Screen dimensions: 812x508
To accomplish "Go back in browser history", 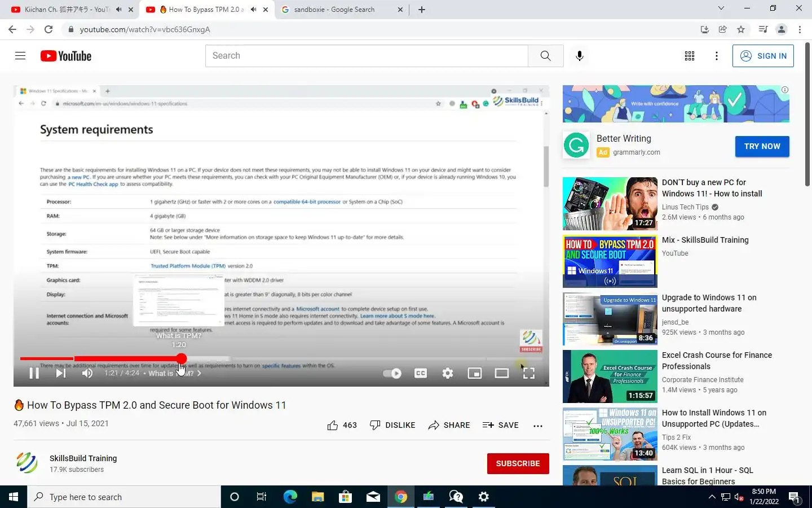I will click(12, 29).
